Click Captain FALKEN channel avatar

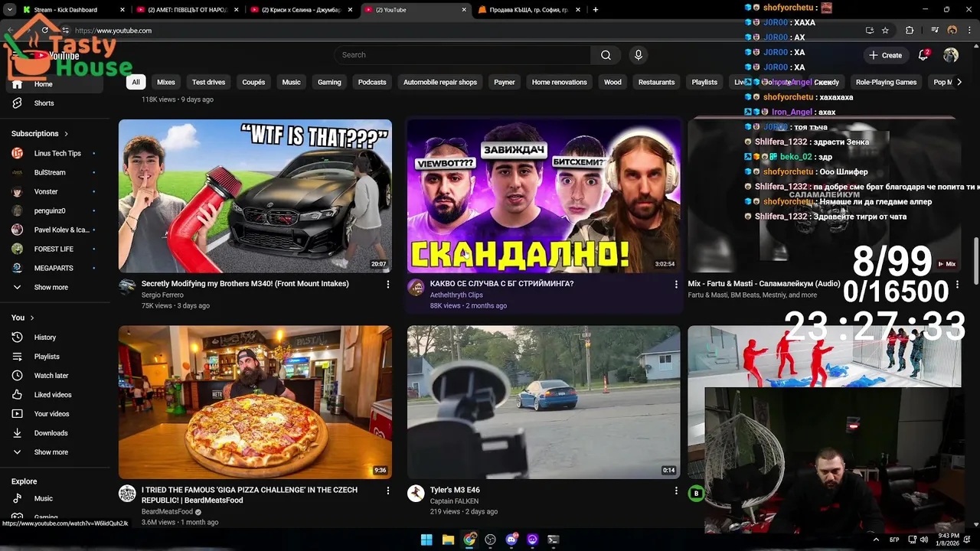[416, 494]
